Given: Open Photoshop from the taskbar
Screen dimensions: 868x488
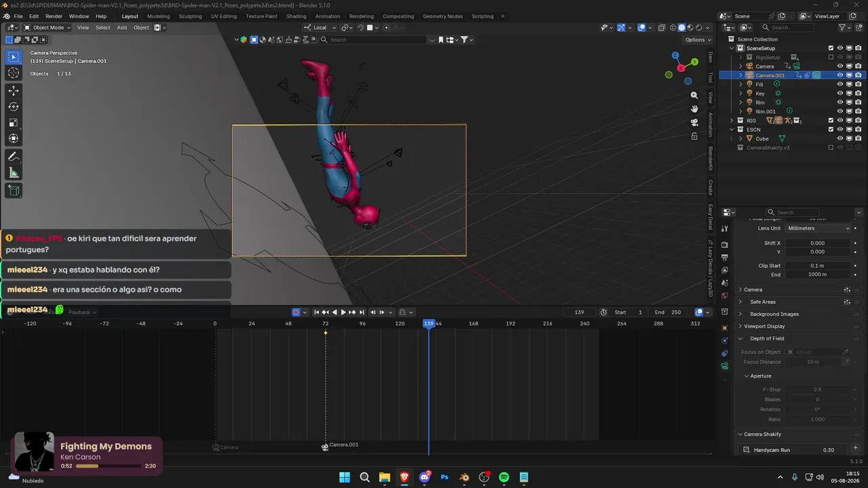Looking at the screenshot, I should click(445, 477).
